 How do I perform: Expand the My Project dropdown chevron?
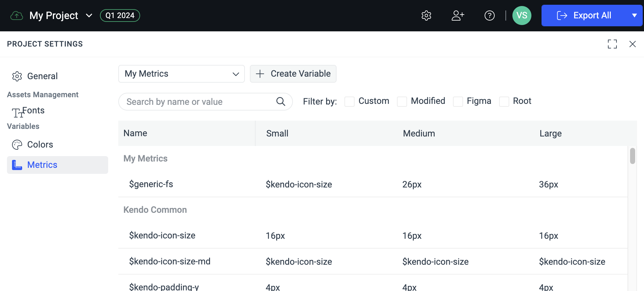[89, 16]
